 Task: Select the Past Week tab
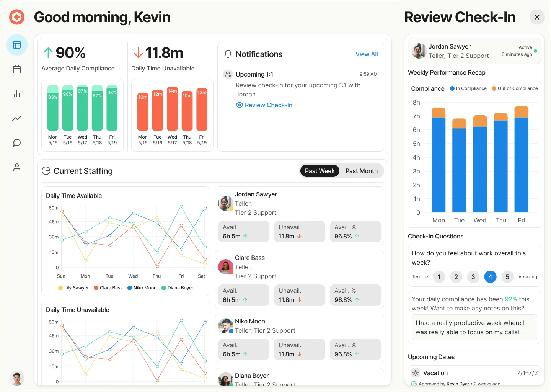tap(320, 171)
